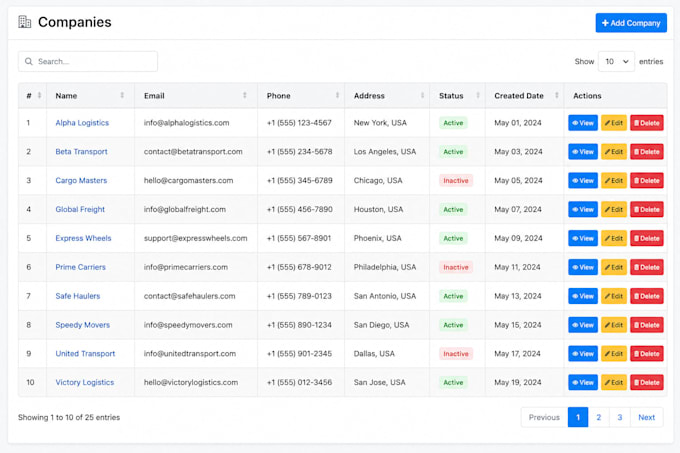Focus the Search input field
The width and height of the screenshot is (680, 453).
point(88,62)
